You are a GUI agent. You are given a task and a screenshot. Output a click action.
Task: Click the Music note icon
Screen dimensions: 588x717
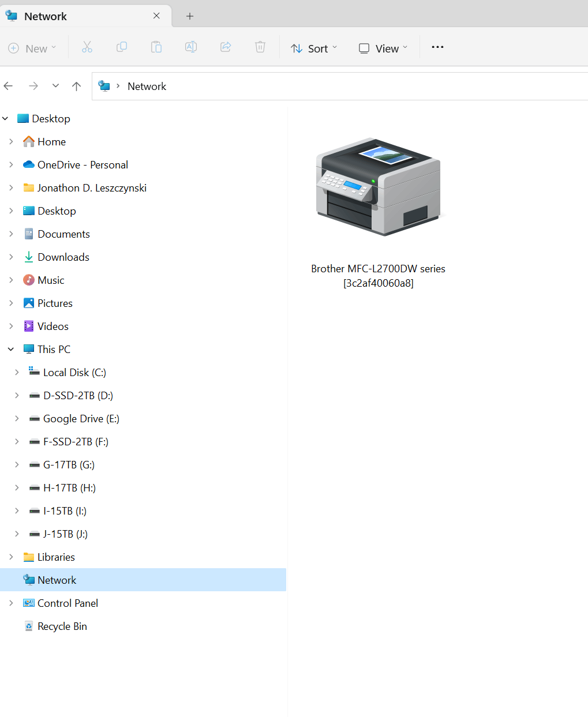[29, 280]
